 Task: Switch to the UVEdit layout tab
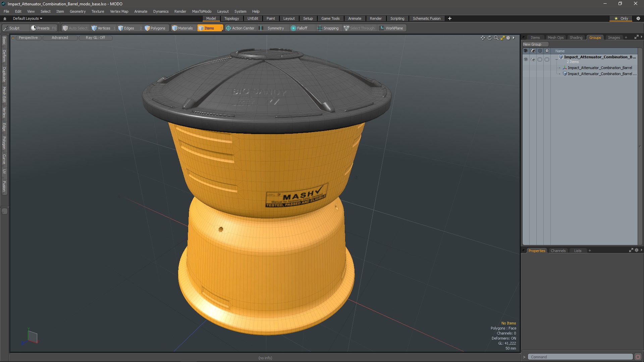coord(253,18)
